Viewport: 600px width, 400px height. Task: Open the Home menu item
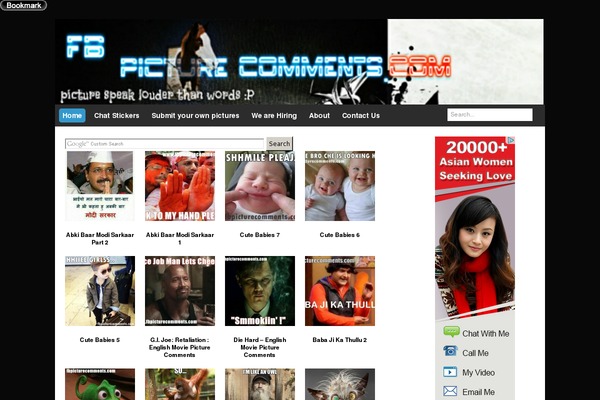pyautogui.click(x=72, y=116)
